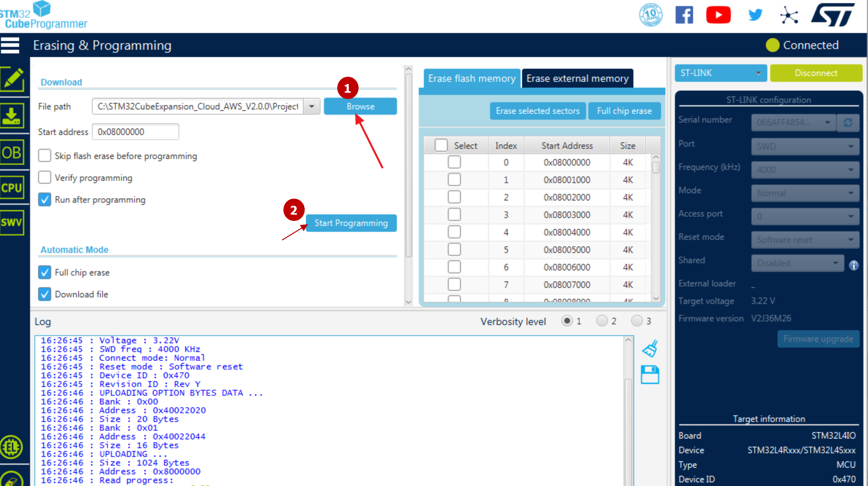Click the Download panel vertical scrollbar
Screen dimensions: 868x486
coord(409,185)
